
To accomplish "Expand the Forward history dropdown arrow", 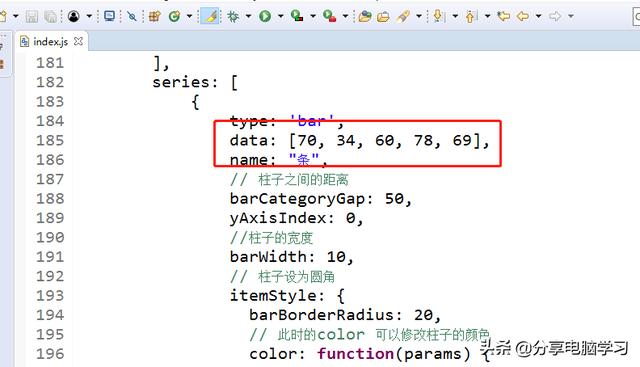I will (x=571, y=16).
